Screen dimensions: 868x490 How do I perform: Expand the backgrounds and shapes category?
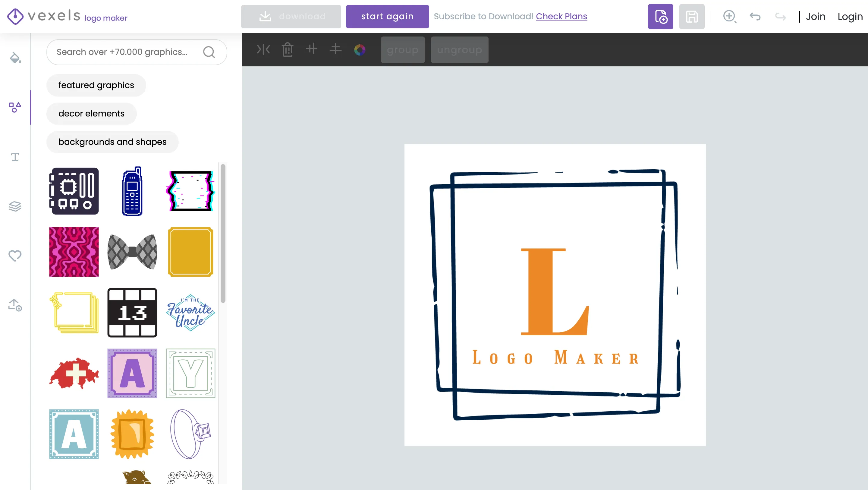point(112,142)
